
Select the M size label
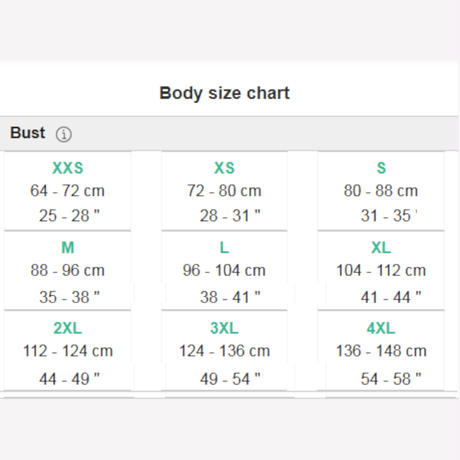[68, 247]
